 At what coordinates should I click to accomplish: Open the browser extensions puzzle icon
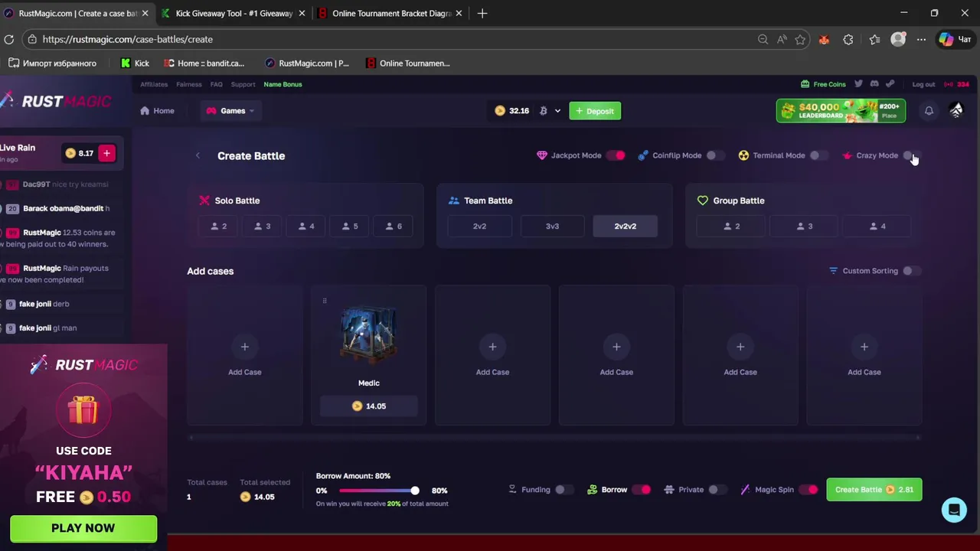pos(848,39)
